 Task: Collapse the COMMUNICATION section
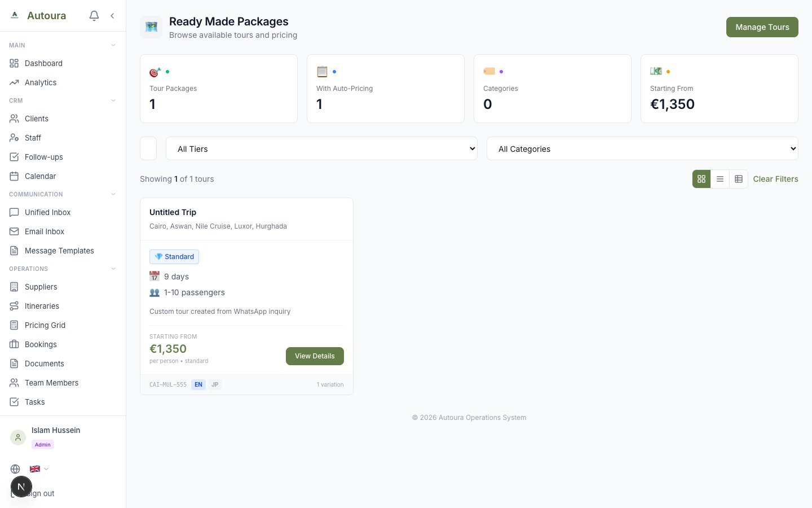click(x=113, y=194)
